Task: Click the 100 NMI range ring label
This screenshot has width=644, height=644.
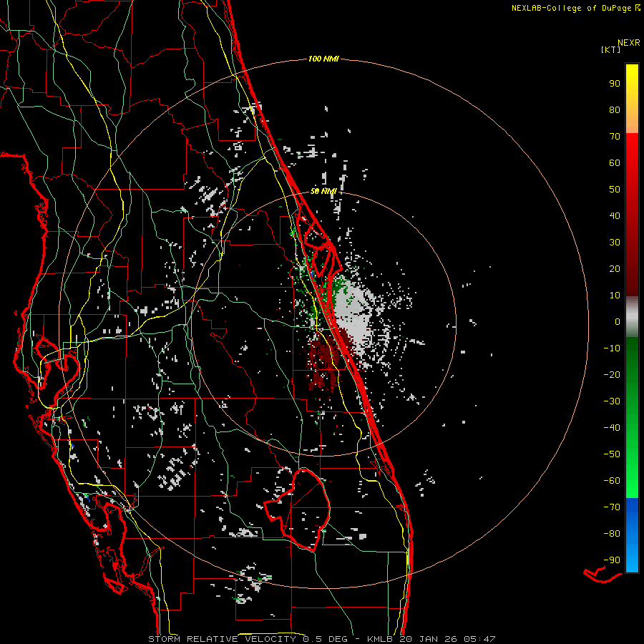Action: tap(323, 59)
